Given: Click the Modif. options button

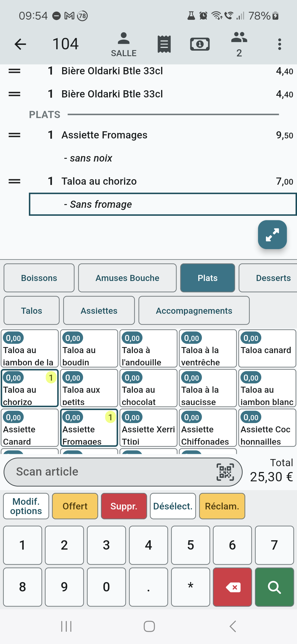Looking at the screenshot, I should [x=26, y=506].
